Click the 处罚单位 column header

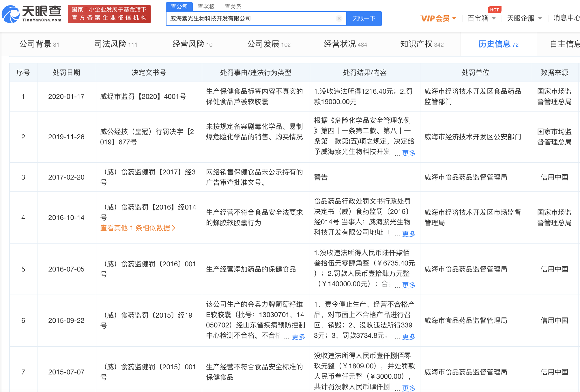[x=475, y=73]
